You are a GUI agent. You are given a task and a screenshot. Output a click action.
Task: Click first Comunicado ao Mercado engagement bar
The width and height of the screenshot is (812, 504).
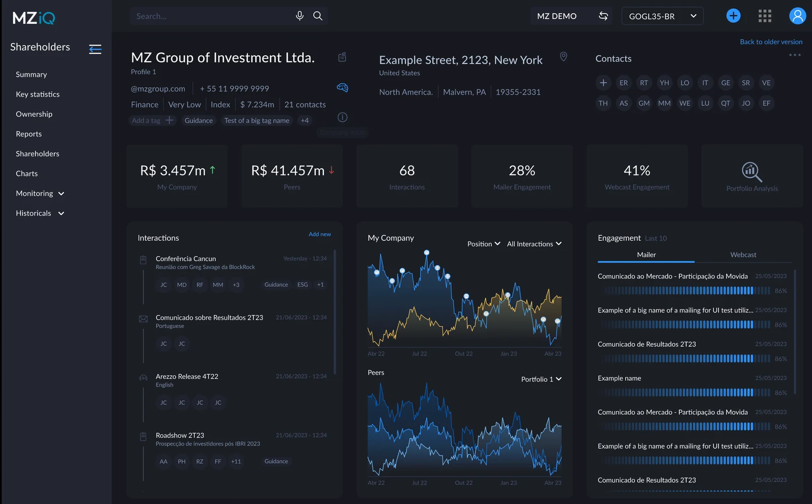684,291
